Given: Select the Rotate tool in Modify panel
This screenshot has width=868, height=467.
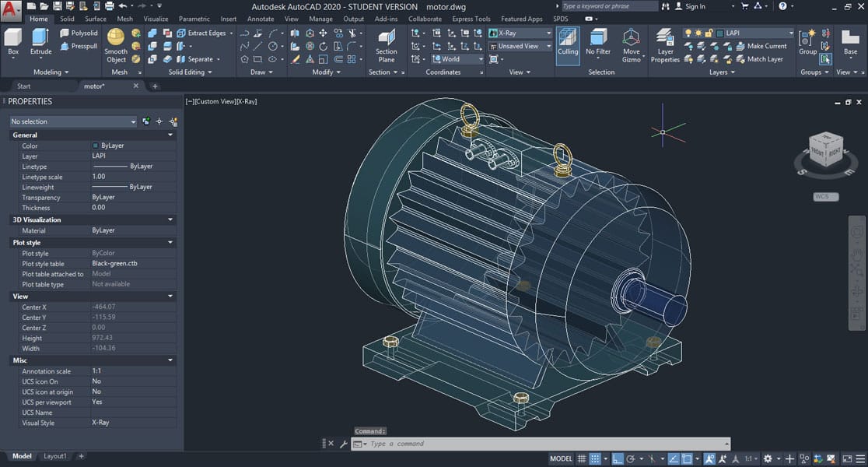Looking at the screenshot, I should click(323, 46).
